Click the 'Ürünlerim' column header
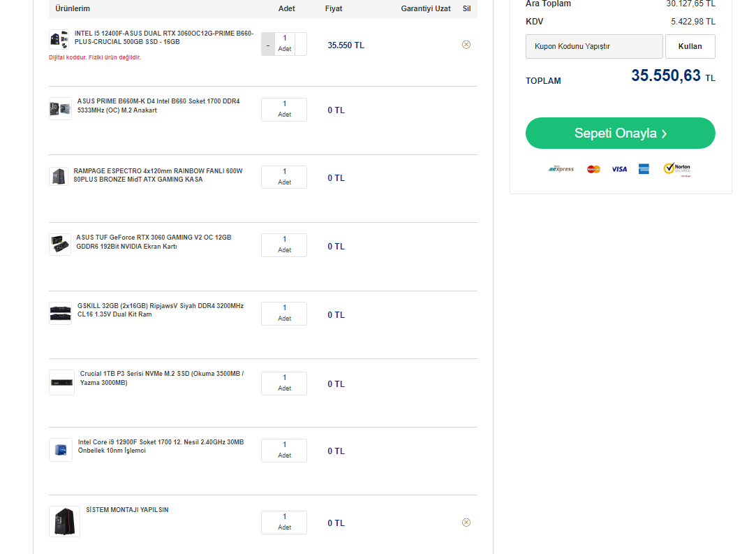Screen dimensions: 756x554 click(73, 8)
